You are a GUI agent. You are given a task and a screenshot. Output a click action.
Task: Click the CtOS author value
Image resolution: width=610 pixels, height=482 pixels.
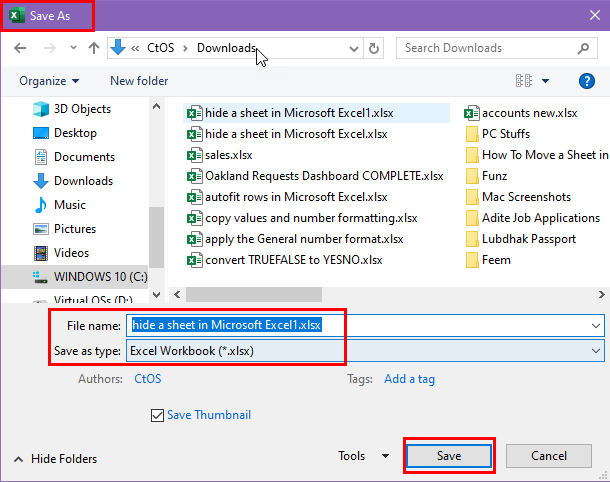click(147, 379)
